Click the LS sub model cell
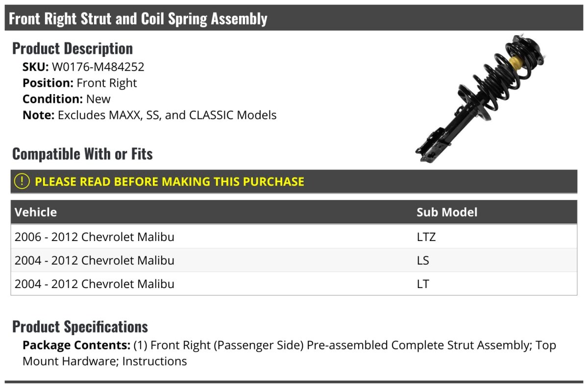This screenshot has width=588, height=388. point(423,260)
